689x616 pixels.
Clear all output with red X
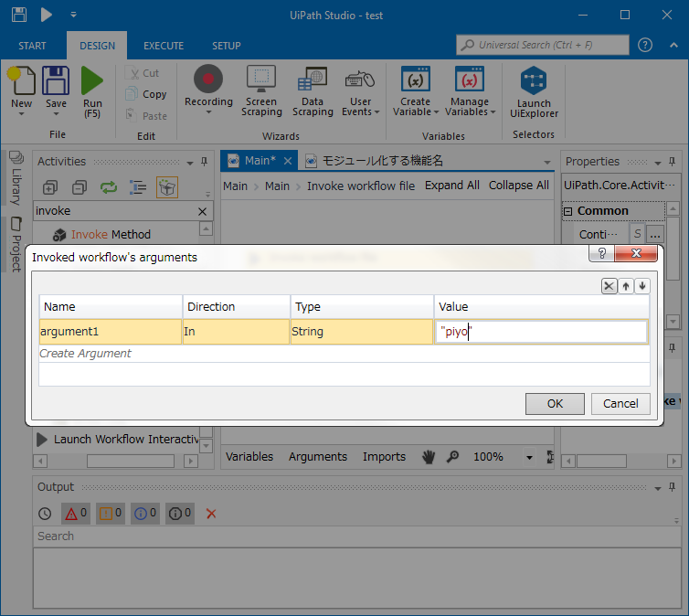211,514
